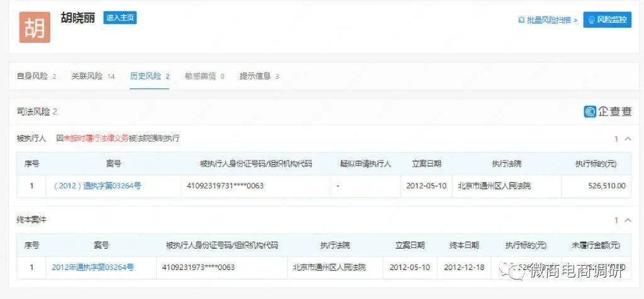This screenshot has height=299, width=644.
Task: Open case link 2012年通执字第03264号
Action: 93,267
